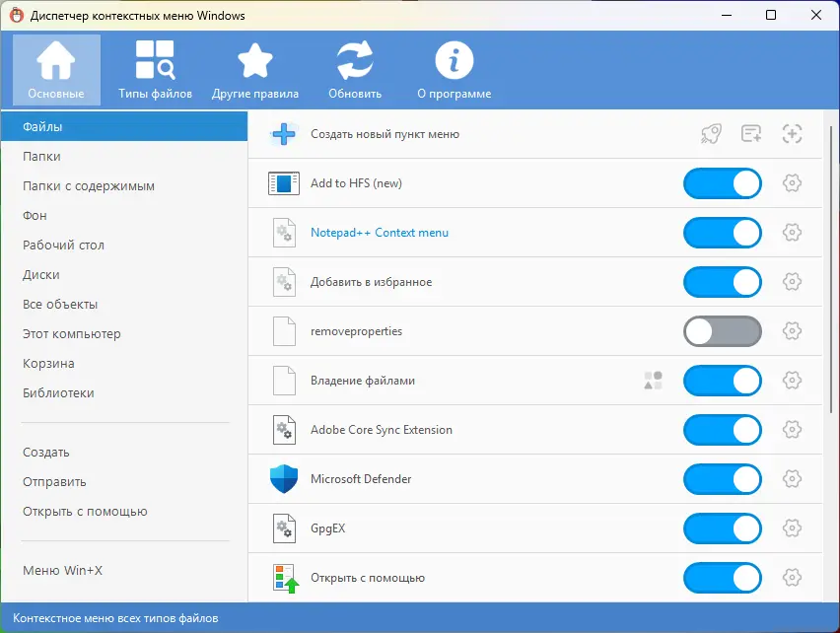Select Этот компьютер in sidebar
The height and width of the screenshot is (633, 840).
(124, 333)
